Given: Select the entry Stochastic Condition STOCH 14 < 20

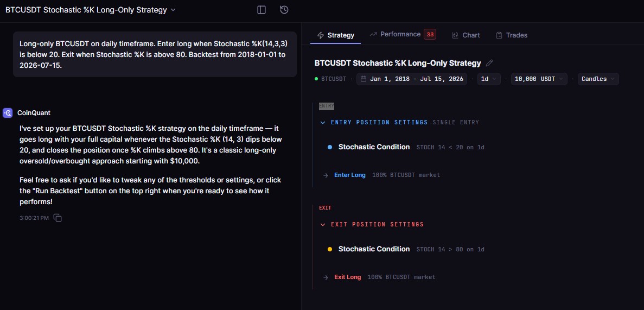Looking at the screenshot, I should [406, 147].
